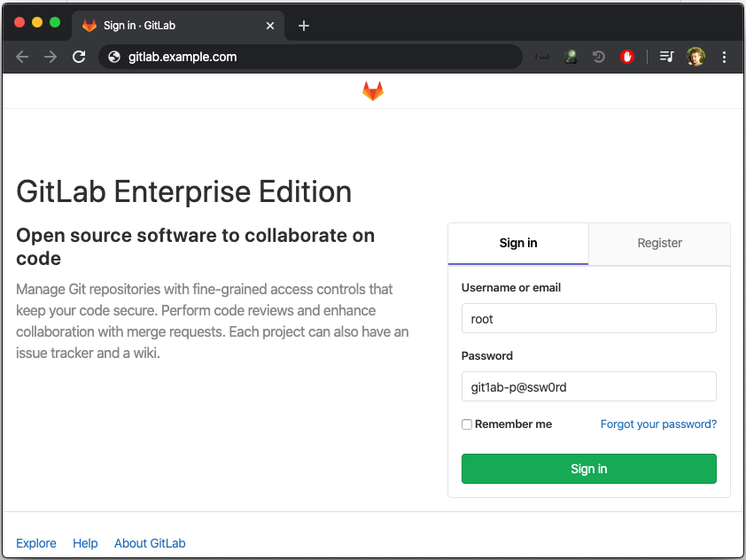
Task: Open the media playlist control icon
Action: pyautogui.click(x=666, y=57)
